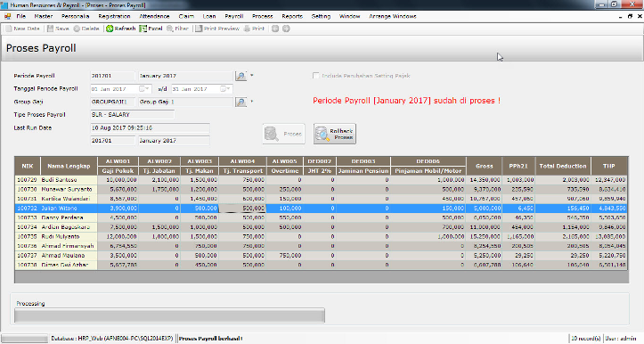Enable Include Perubahan Setting Pajak checkbox
Viewport: 644px width, 344px height.
pyautogui.click(x=316, y=76)
